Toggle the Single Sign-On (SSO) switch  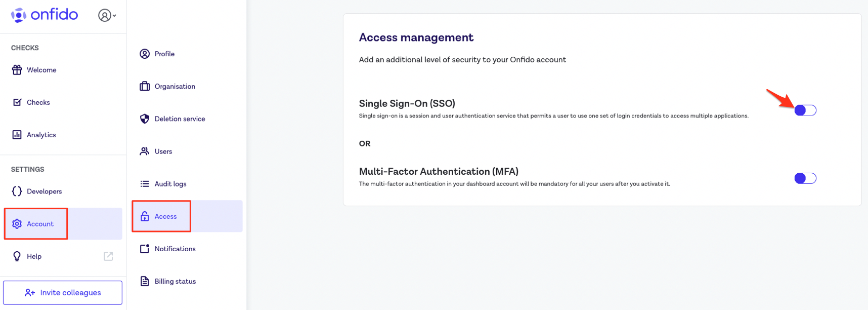805,110
